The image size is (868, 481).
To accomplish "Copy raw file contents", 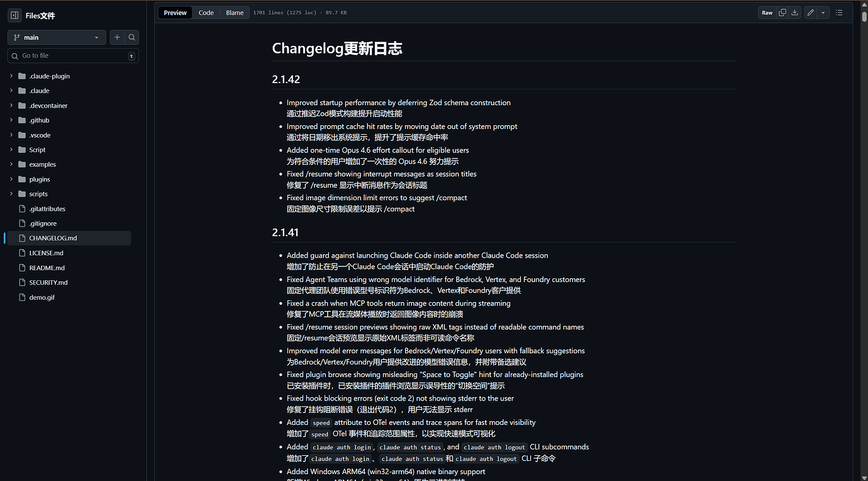I will (x=782, y=13).
